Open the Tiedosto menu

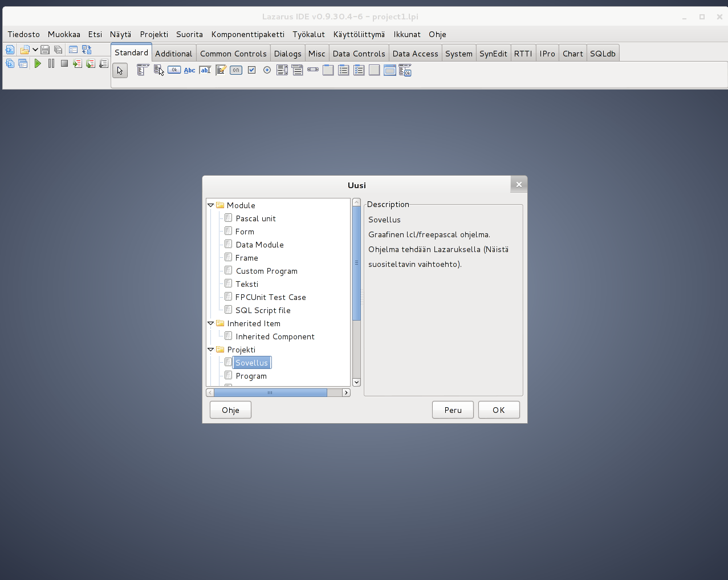pyautogui.click(x=24, y=34)
